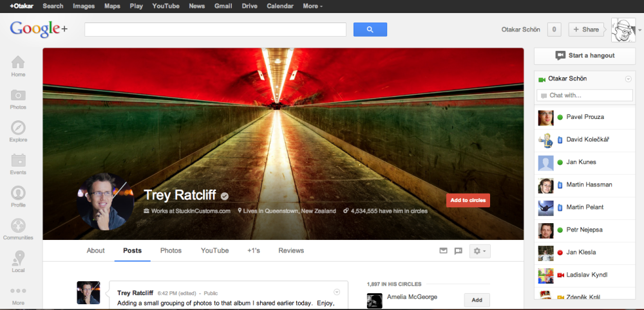Click Pavel Prouza's avatar in chat list
The height and width of the screenshot is (310, 644).
pos(546,118)
